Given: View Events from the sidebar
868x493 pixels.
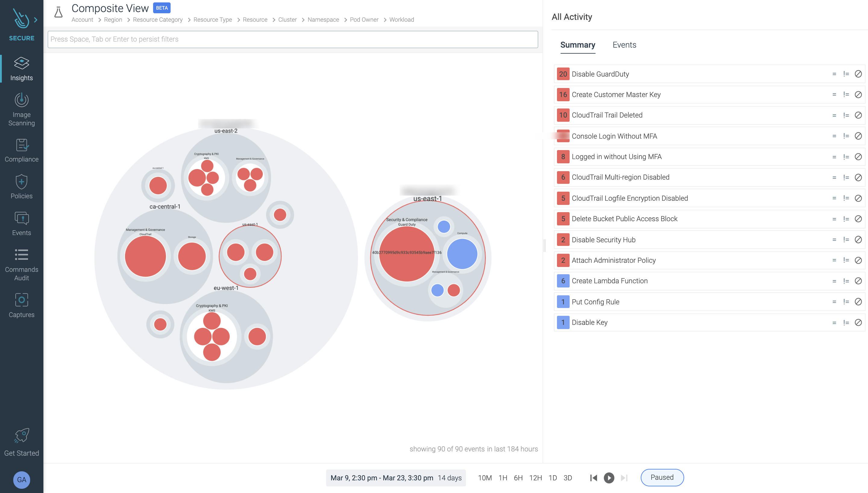Looking at the screenshot, I should tap(21, 223).
